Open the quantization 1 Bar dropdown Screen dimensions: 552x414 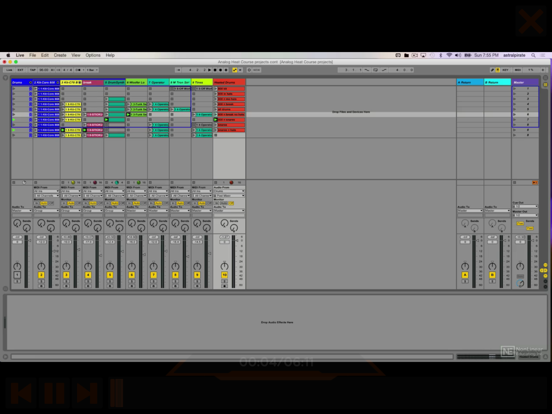click(92, 70)
